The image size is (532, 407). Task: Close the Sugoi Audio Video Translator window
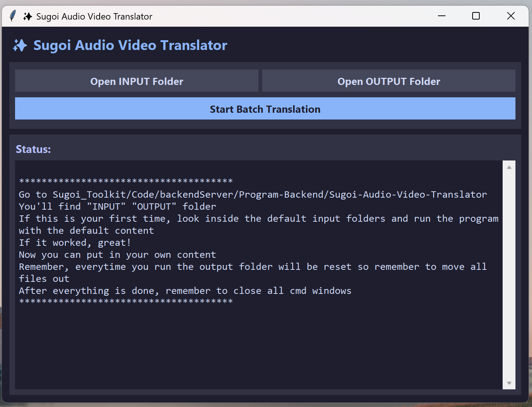point(511,16)
